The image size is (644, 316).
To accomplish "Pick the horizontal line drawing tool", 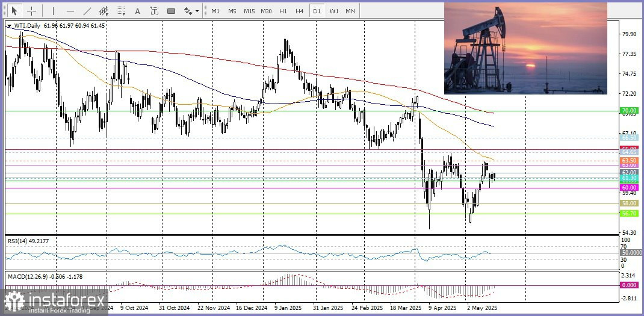I will pos(70,11).
